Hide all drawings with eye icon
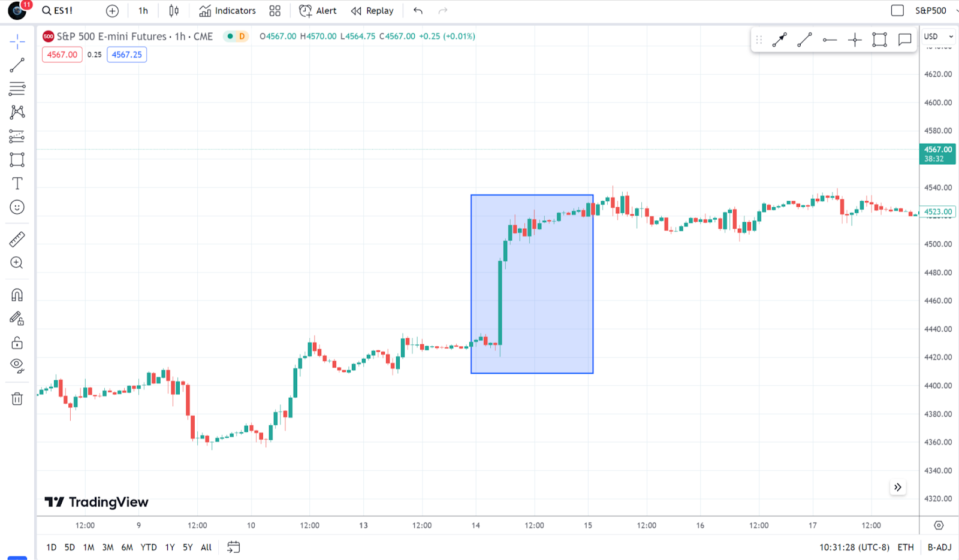This screenshot has width=959, height=560. [17, 365]
